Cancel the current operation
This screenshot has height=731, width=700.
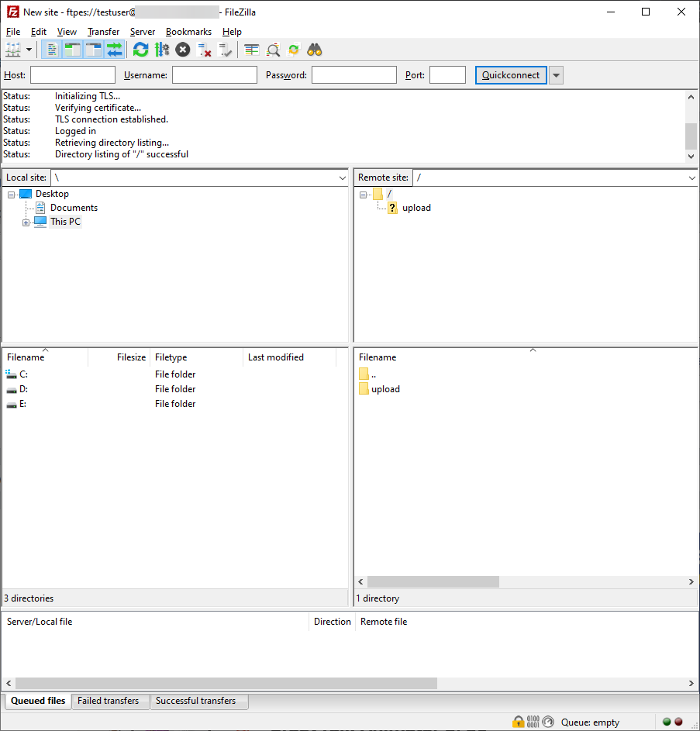click(x=182, y=49)
